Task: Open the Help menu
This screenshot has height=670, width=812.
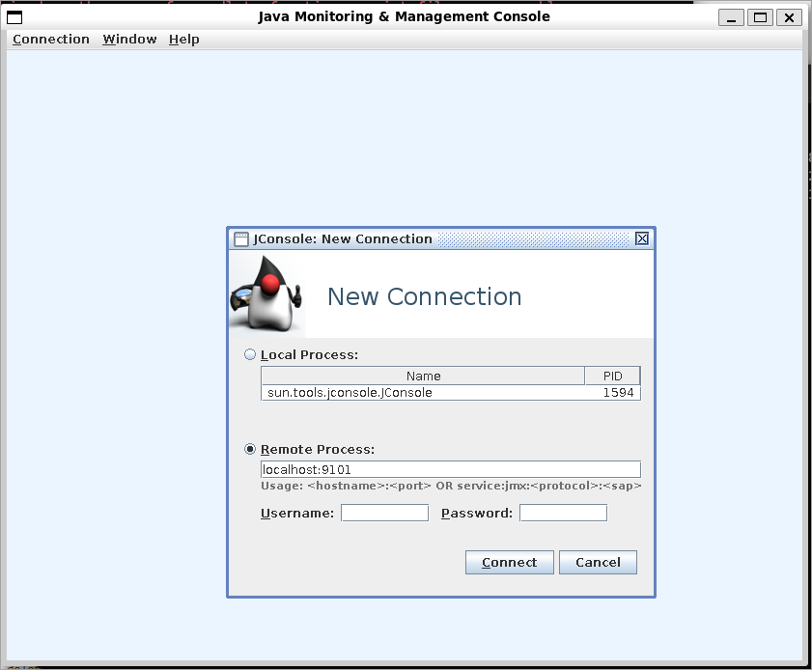Action: [183, 40]
